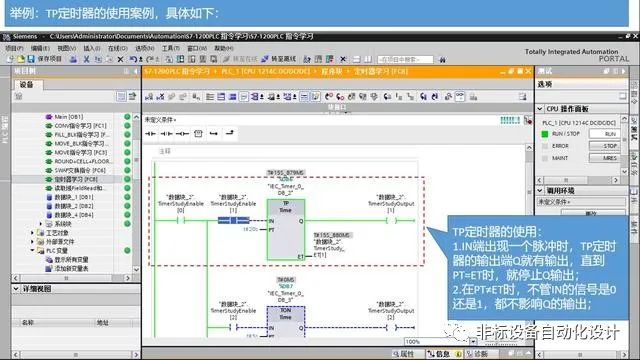The image size is (640, 360).
Task: Select the TimerStudyEnable[0] contact
Action: tap(181, 220)
